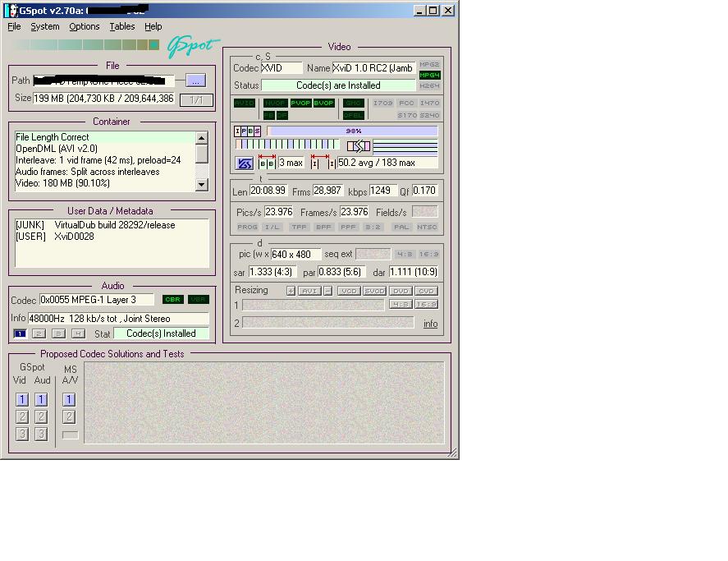The width and height of the screenshot is (728, 561).
Task: Click the lit CBR audio indicator
Action: tap(172, 299)
